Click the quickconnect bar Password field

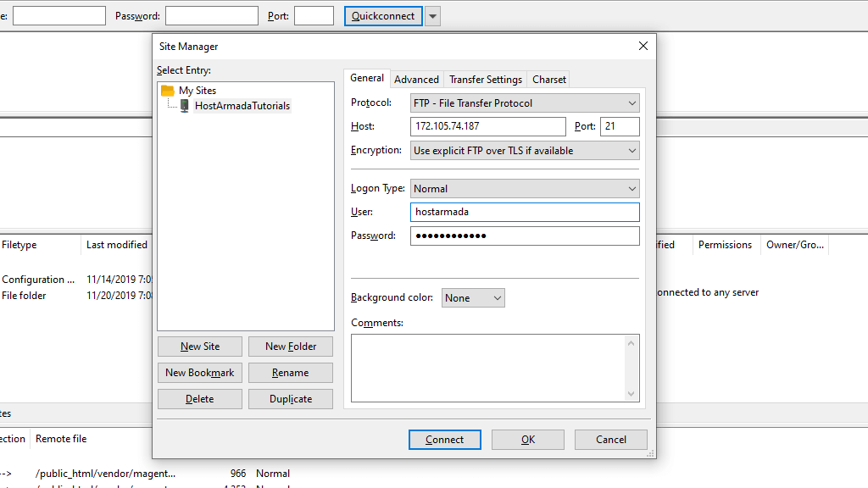click(x=211, y=15)
